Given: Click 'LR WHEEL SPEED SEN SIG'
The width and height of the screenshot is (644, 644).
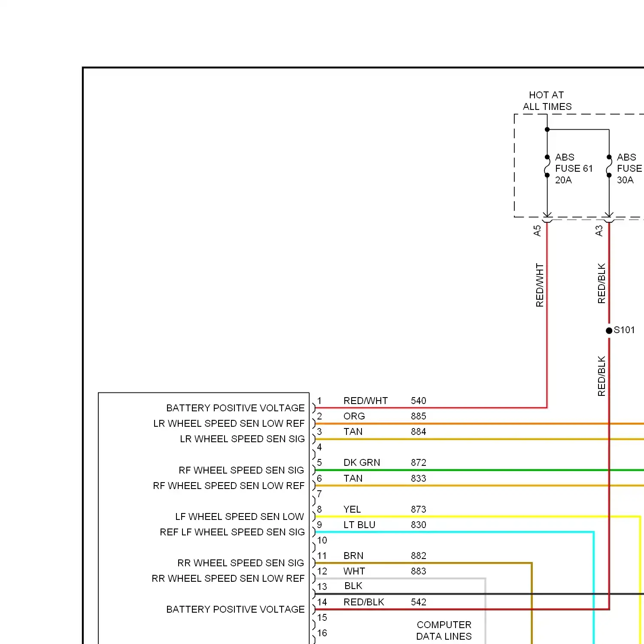Looking at the screenshot, I should (x=242, y=439).
